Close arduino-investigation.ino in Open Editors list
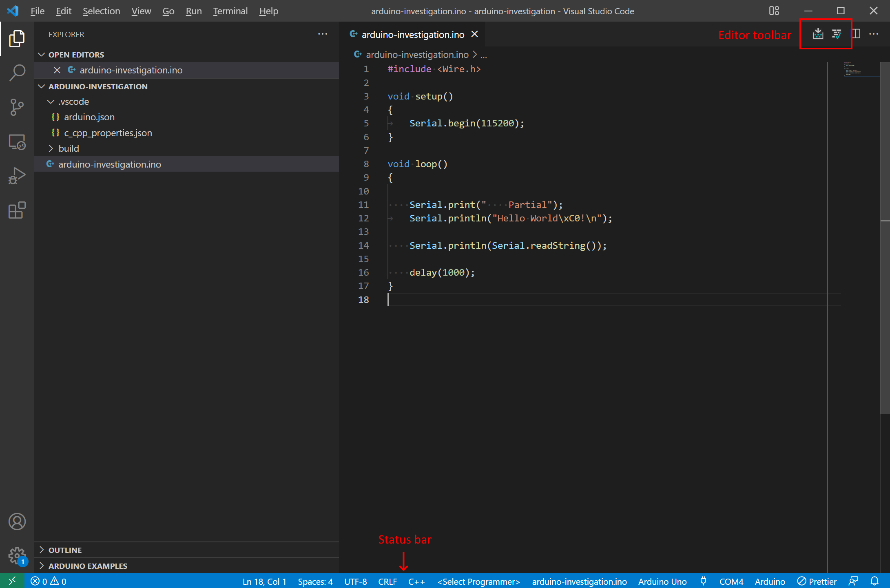 (57, 70)
